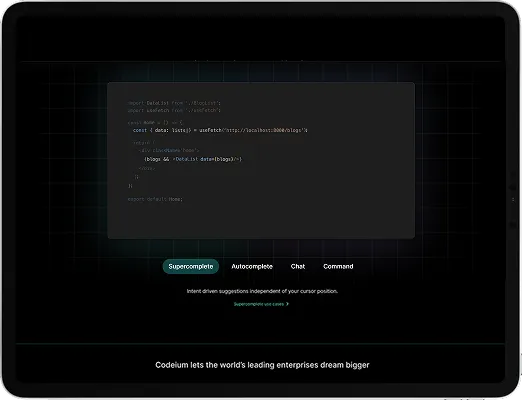Open the Supercomplete use cases link

261,304
